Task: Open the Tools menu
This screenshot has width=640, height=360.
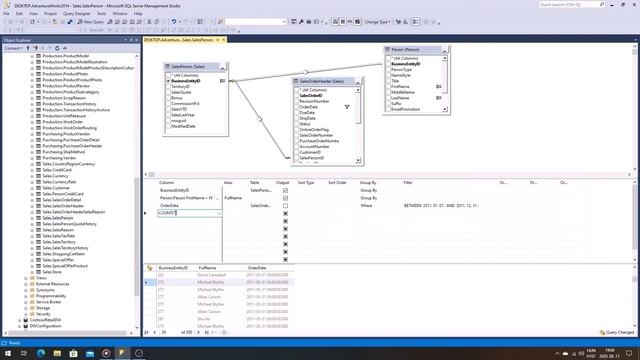Action: [x=101, y=13]
